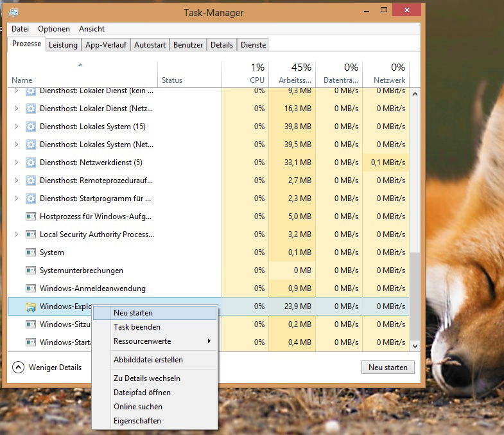This screenshot has height=435, width=504.
Task: Click the scrollbar up arrow
Action: click(415, 94)
